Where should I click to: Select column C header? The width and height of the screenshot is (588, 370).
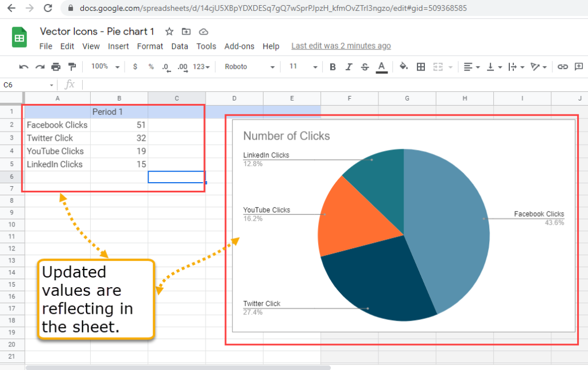coord(177,98)
